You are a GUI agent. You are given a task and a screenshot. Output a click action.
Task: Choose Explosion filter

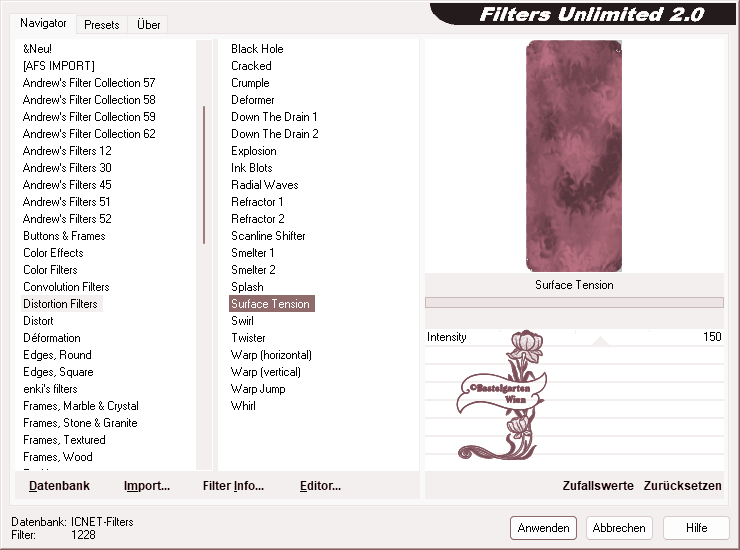click(254, 151)
